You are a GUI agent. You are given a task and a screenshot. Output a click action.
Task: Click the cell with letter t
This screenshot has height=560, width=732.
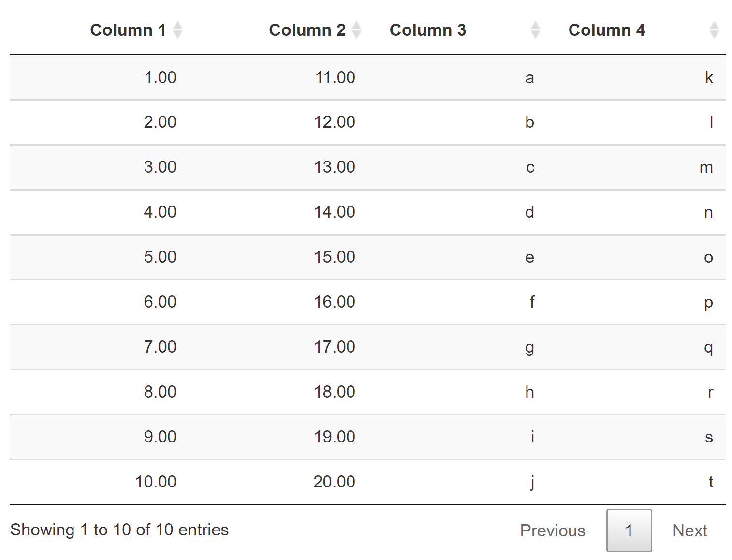point(711,482)
